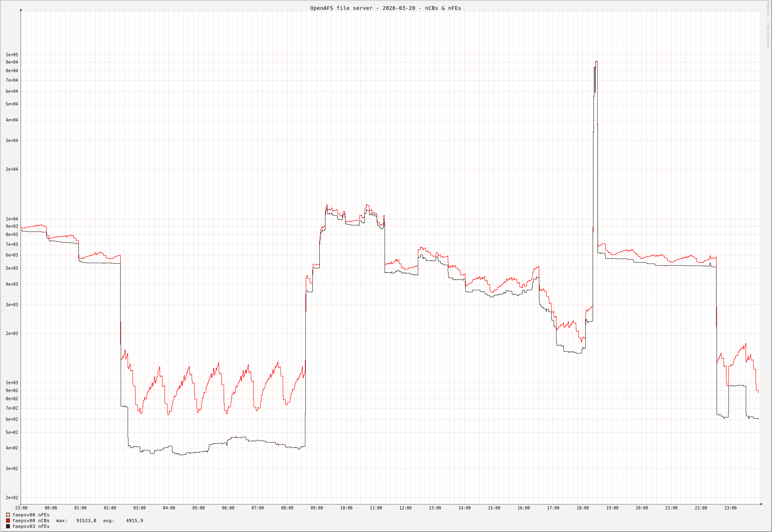Click the 1e+03 y-axis label

[12, 383]
